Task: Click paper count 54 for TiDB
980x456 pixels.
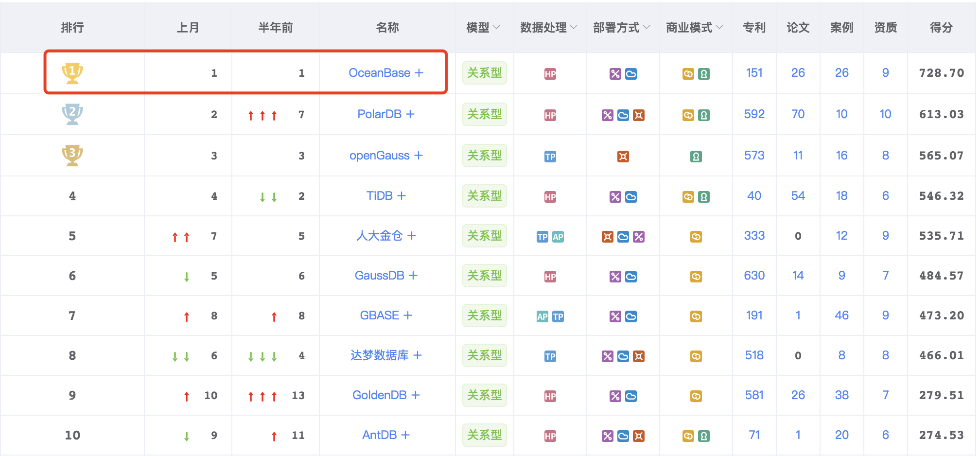Action: click(798, 196)
